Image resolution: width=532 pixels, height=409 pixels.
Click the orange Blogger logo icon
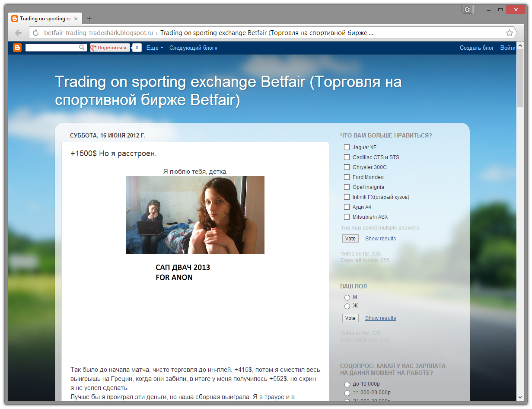17,48
